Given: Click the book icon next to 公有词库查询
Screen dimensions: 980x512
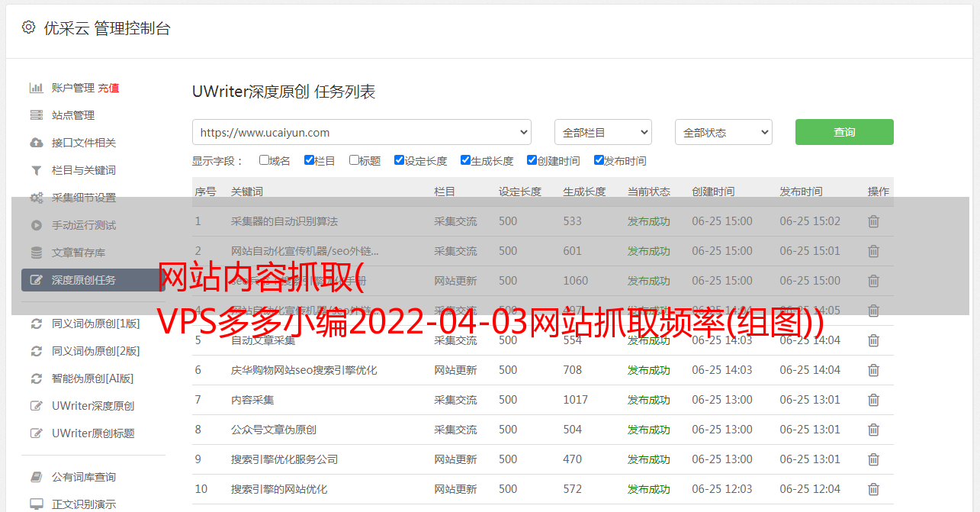Looking at the screenshot, I should coord(36,477).
